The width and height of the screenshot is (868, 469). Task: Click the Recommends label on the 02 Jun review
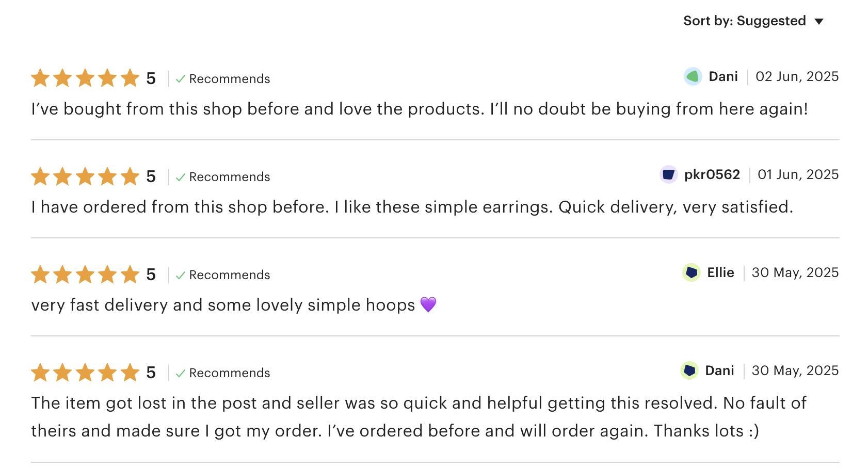(229, 79)
